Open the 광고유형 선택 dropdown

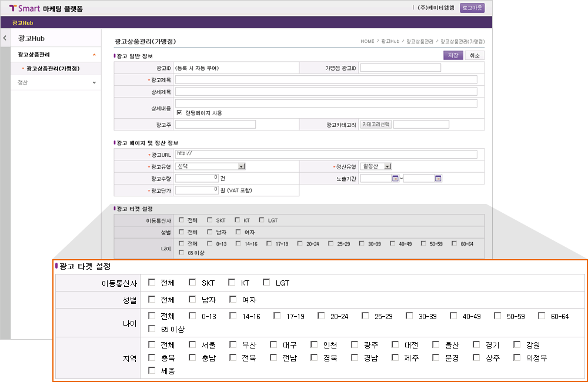click(x=211, y=166)
